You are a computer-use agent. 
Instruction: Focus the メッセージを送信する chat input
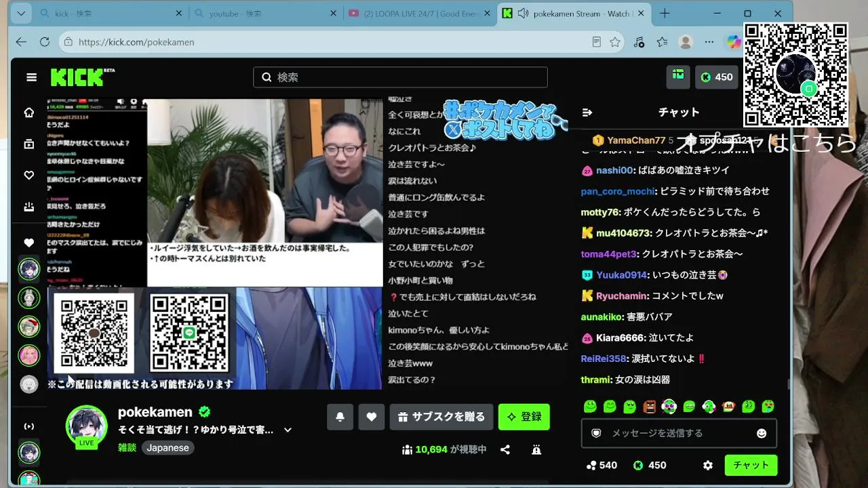pos(679,433)
